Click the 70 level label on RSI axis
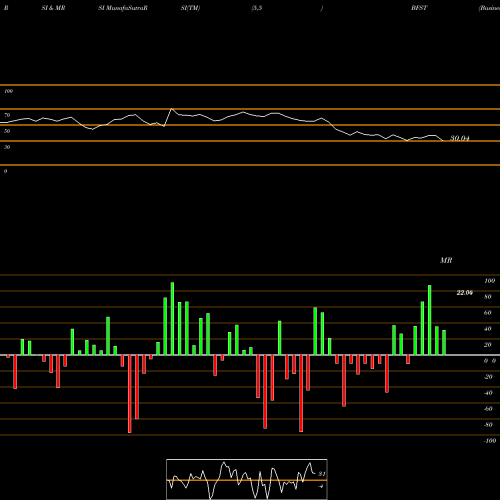 click(7, 115)
